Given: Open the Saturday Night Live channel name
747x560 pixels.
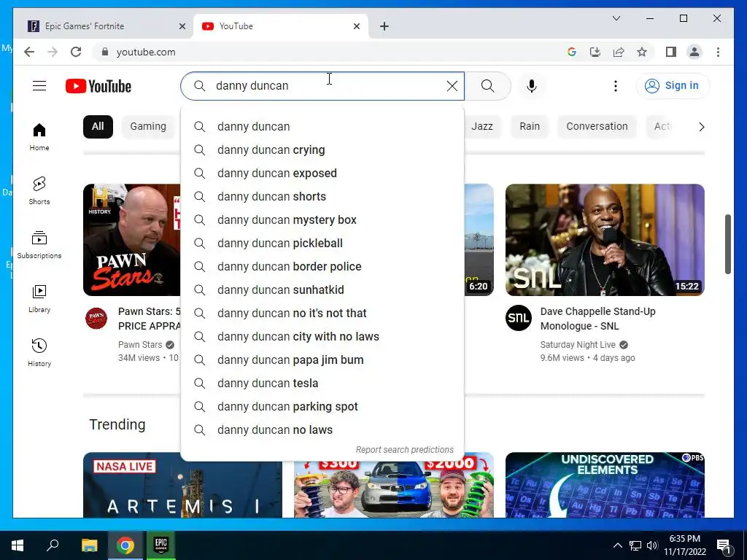Looking at the screenshot, I should 578,345.
